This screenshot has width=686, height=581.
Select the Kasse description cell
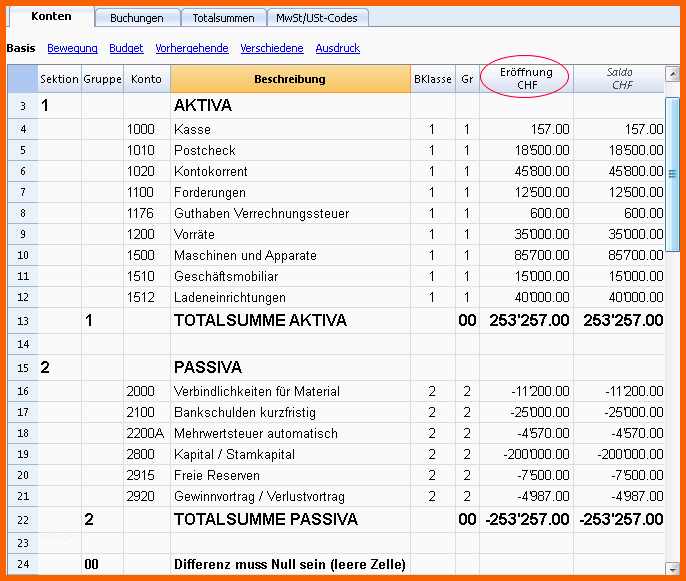pos(290,129)
